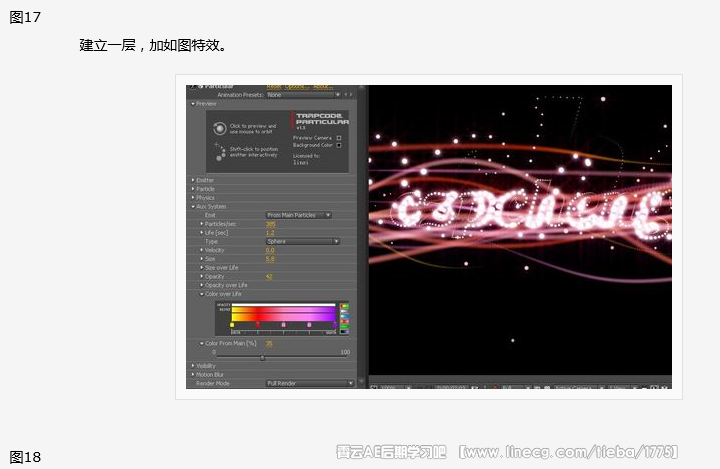Viewport: 720px width, 469px height.
Task: Expand the Size over Life property
Action: (202, 267)
